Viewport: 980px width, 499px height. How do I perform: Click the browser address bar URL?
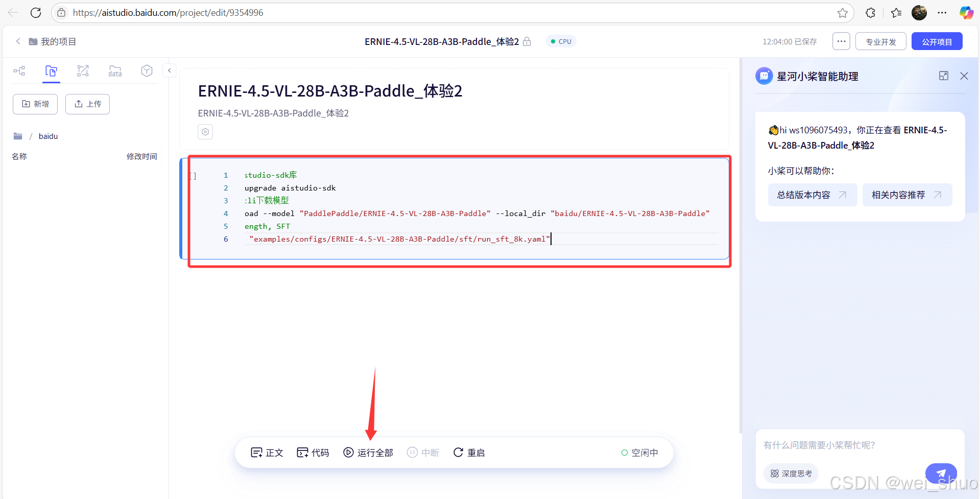point(168,13)
